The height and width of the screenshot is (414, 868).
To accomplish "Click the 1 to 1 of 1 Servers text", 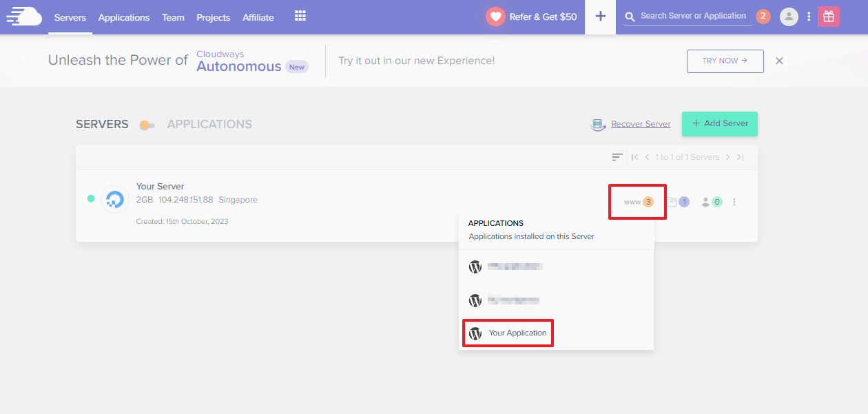I will coord(688,157).
